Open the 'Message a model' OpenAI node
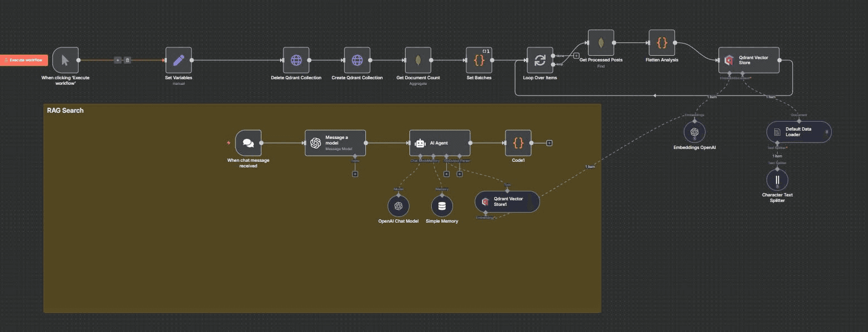This screenshot has width=868, height=332. click(335, 143)
